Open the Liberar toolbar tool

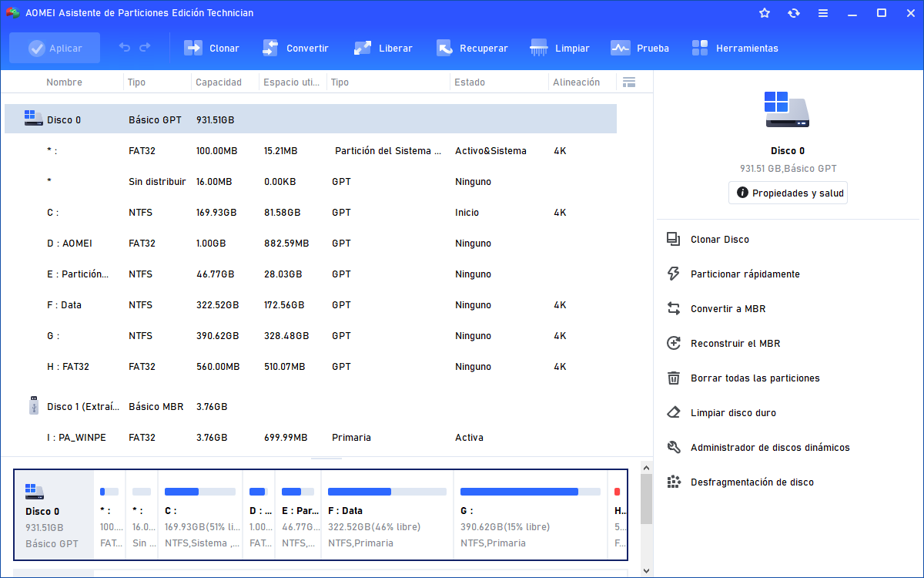pos(383,48)
